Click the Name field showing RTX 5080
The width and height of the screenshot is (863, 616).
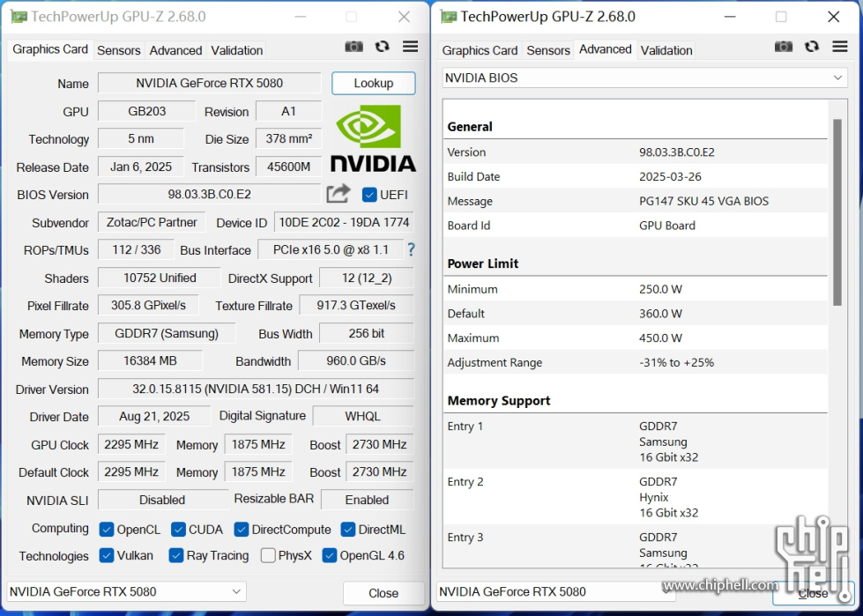tap(209, 83)
